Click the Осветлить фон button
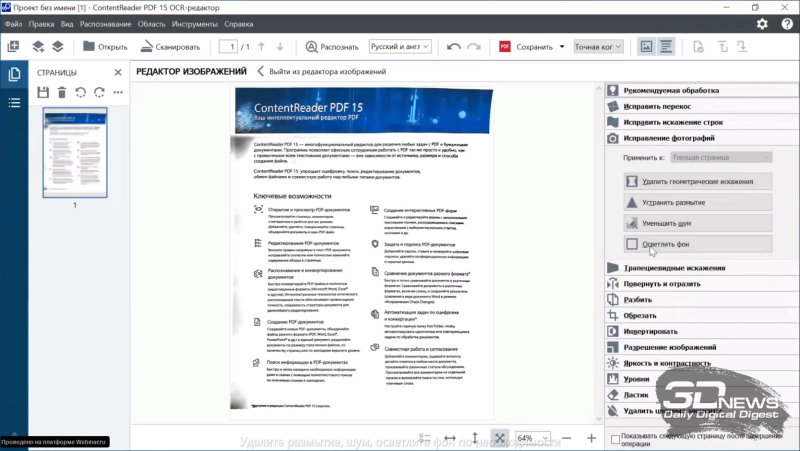 (x=697, y=243)
